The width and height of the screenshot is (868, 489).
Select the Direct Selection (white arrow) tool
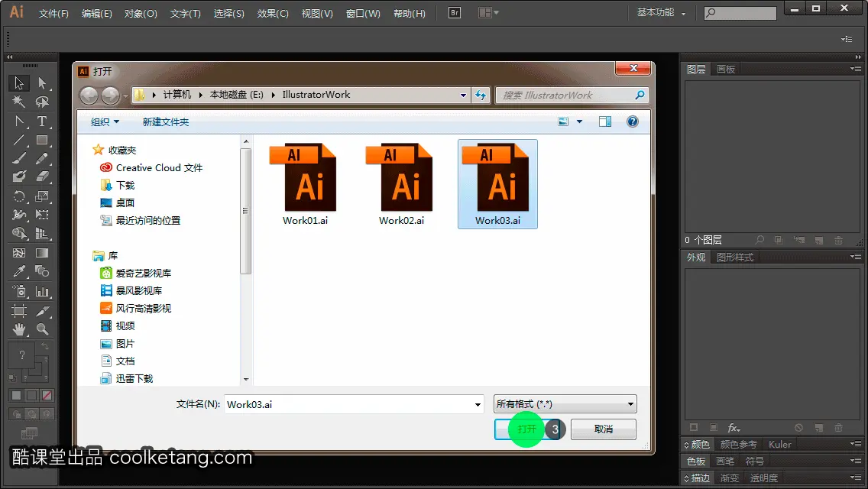(42, 83)
